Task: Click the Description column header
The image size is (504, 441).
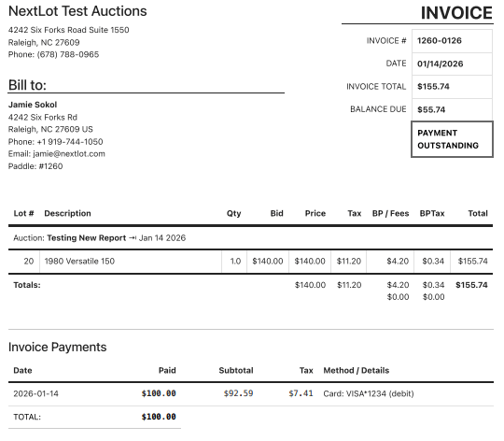Action: (x=67, y=213)
